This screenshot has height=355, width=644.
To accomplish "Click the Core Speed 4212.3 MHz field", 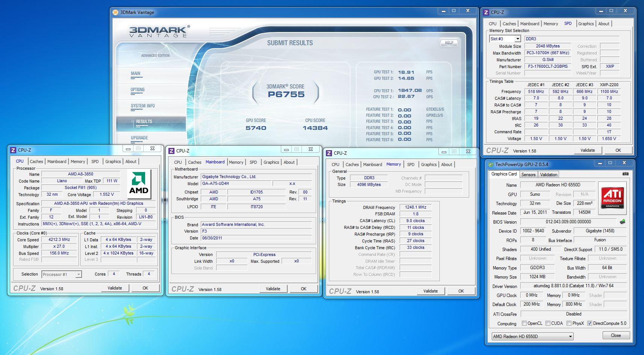I will [59, 239].
